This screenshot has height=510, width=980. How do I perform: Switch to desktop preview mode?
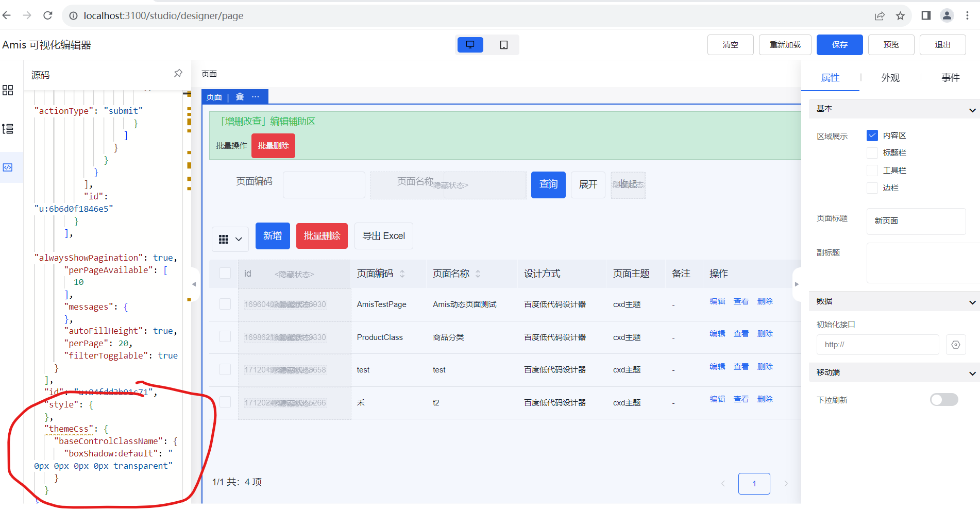469,45
